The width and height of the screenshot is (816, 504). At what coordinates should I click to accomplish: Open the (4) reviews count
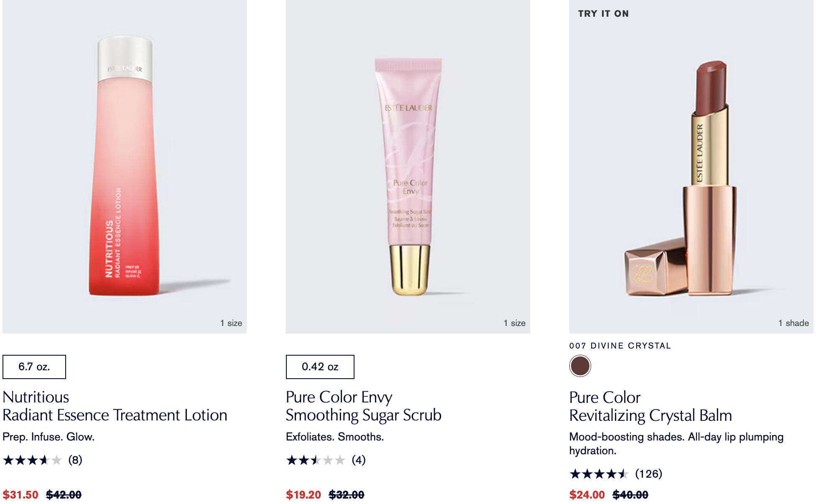coord(359,460)
